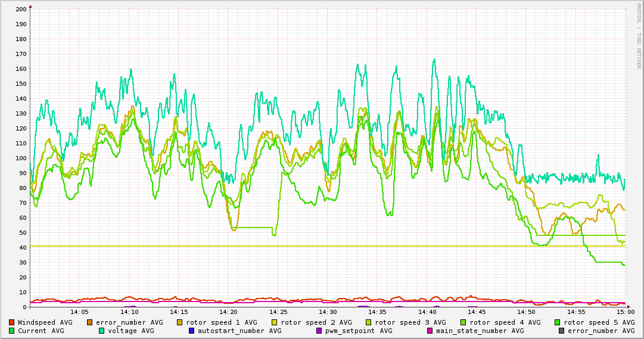Click the 15:00 time axis label
Image resolution: width=644 pixels, height=339 pixels.
[x=626, y=313]
